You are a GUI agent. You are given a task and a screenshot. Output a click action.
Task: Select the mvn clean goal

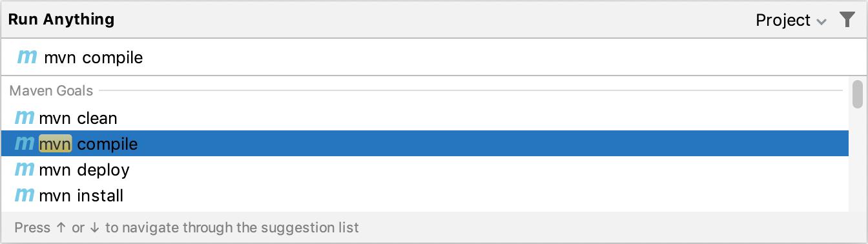click(425, 118)
